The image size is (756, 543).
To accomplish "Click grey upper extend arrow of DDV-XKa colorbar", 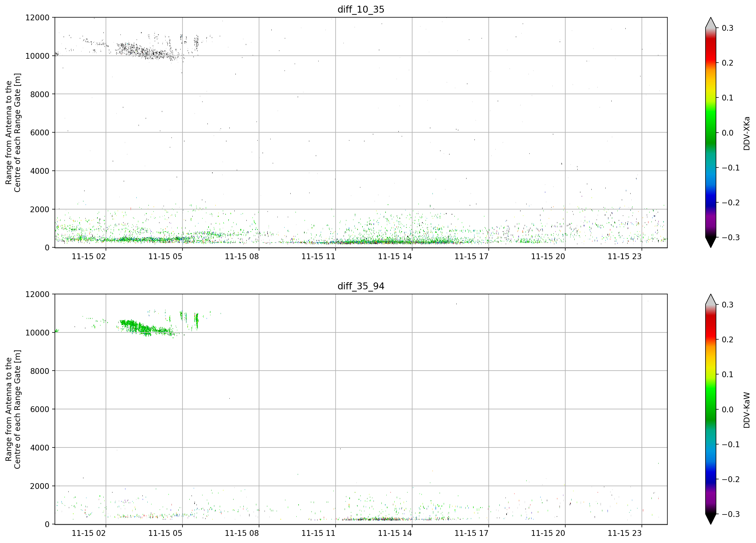I will pos(711,23).
